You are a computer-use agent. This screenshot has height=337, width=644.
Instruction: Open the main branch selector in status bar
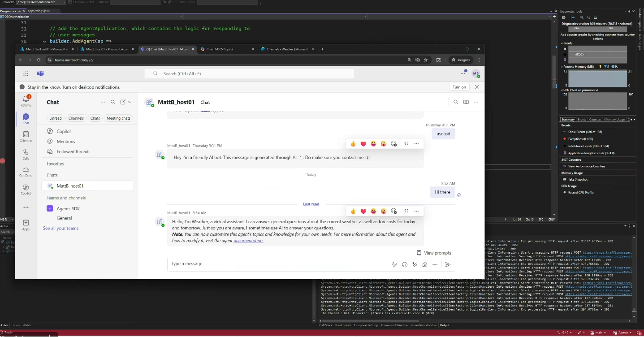coord(598,333)
